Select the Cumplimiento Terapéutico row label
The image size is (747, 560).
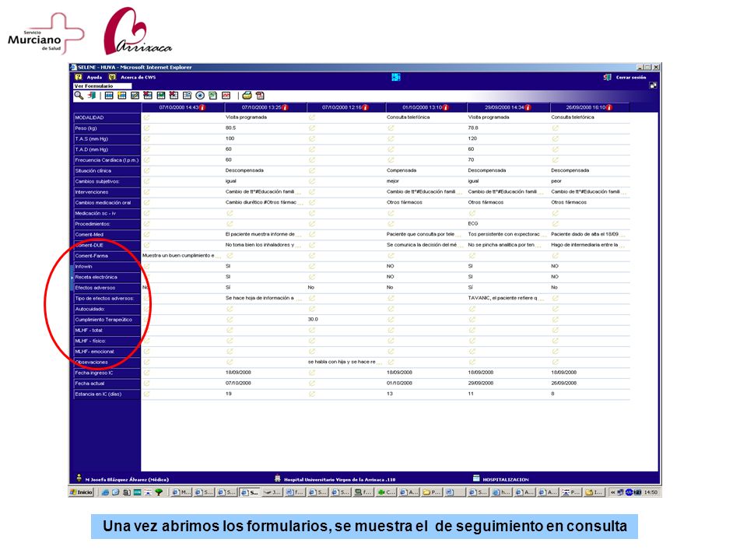point(107,320)
